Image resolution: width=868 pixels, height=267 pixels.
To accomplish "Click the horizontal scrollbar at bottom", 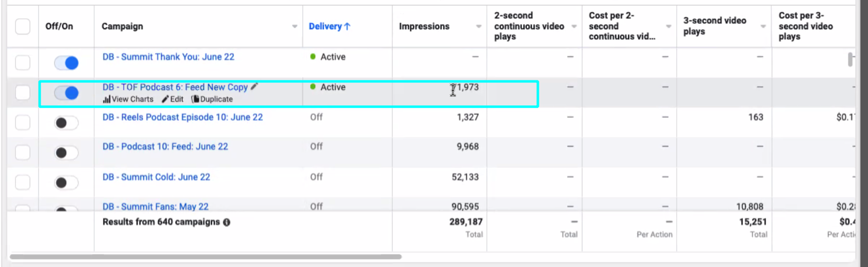I will (205, 257).
